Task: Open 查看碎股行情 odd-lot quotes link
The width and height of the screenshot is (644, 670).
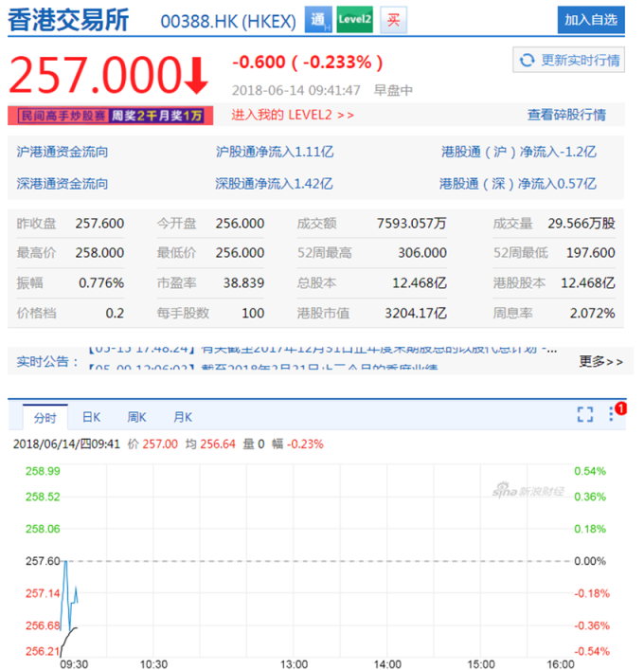Action: pos(566,115)
